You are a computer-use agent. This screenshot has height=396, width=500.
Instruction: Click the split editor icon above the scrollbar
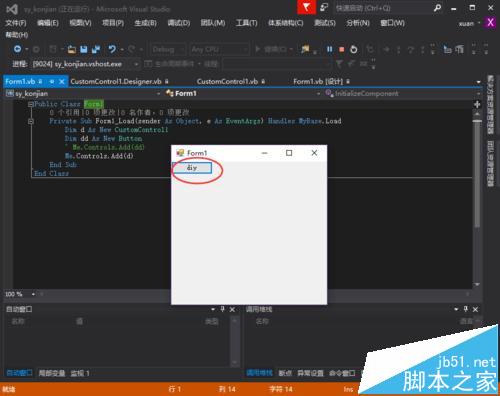click(477, 104)
